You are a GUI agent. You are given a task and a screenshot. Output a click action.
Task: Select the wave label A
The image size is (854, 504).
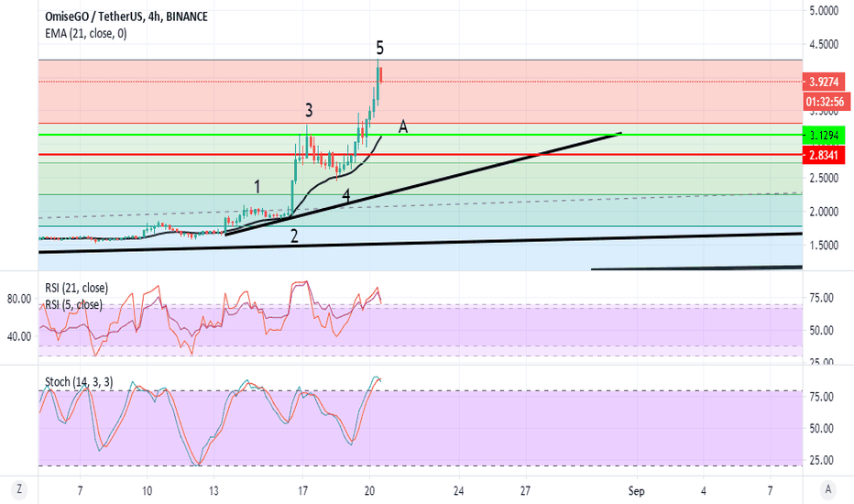(x=403, y=126)
